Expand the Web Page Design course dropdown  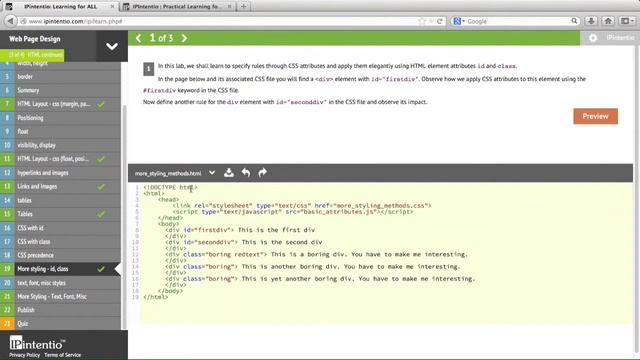click(x=112, y=46)
